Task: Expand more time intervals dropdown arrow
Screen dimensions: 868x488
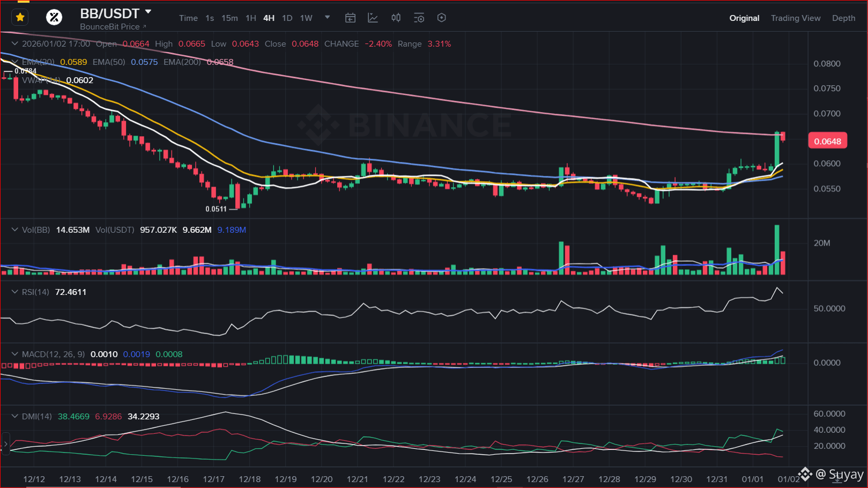Action: click(x=328, y=18)
